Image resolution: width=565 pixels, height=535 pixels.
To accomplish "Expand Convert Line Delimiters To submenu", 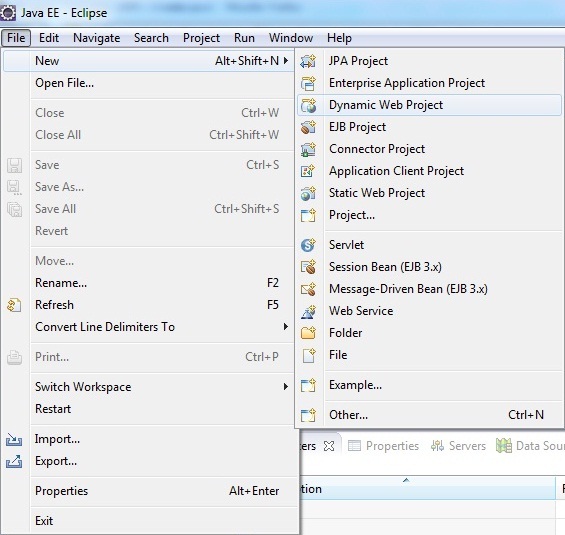I will pos(286,326).
